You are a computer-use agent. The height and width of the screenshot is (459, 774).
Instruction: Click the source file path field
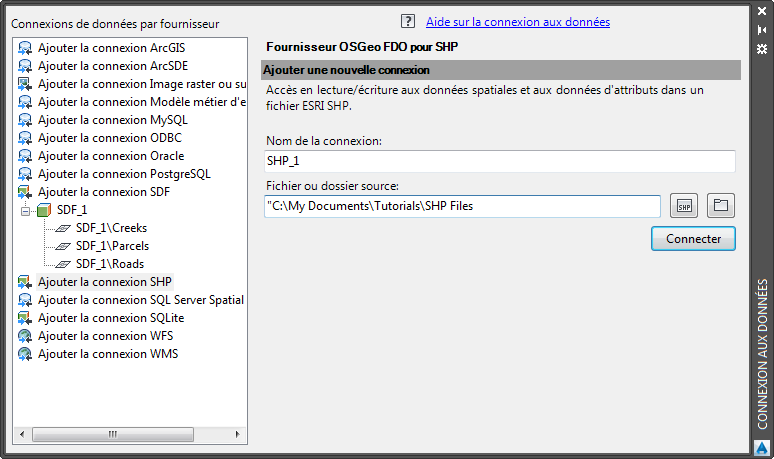462,206
